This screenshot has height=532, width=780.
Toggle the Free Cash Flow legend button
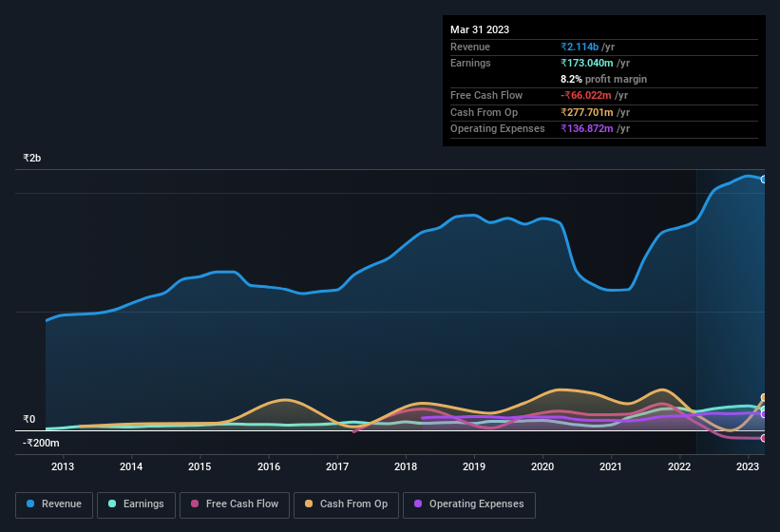235,504
